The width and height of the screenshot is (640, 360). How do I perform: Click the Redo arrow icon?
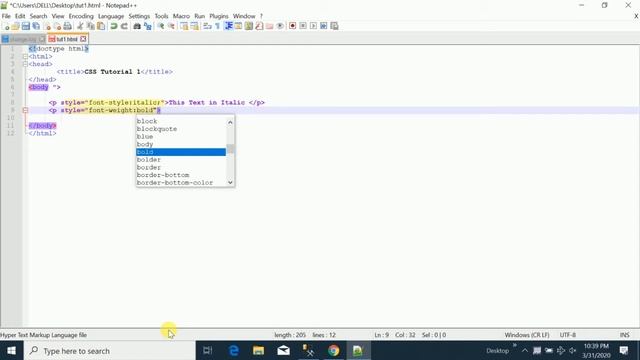pos(124,26)
